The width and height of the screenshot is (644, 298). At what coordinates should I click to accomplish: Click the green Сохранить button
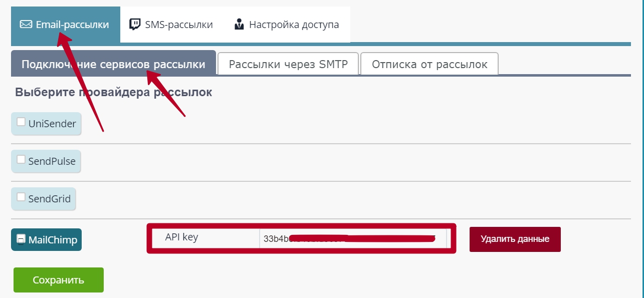pos(58,280)
